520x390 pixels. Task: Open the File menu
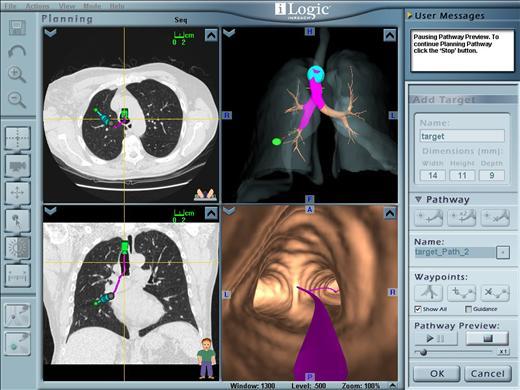tap(11, 6)
